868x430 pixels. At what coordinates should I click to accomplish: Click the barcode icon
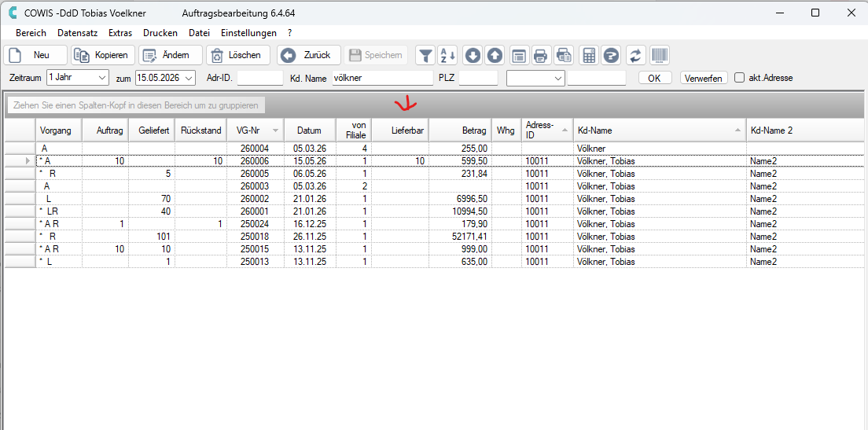pyautogui.click(x=660, y=55)
